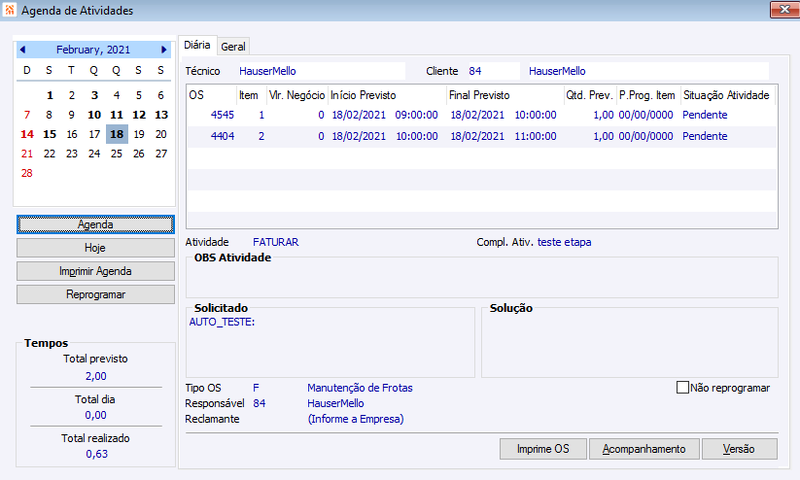Open the Acompanhamento button
The image size is (800, 480).
tap(644, 449)
